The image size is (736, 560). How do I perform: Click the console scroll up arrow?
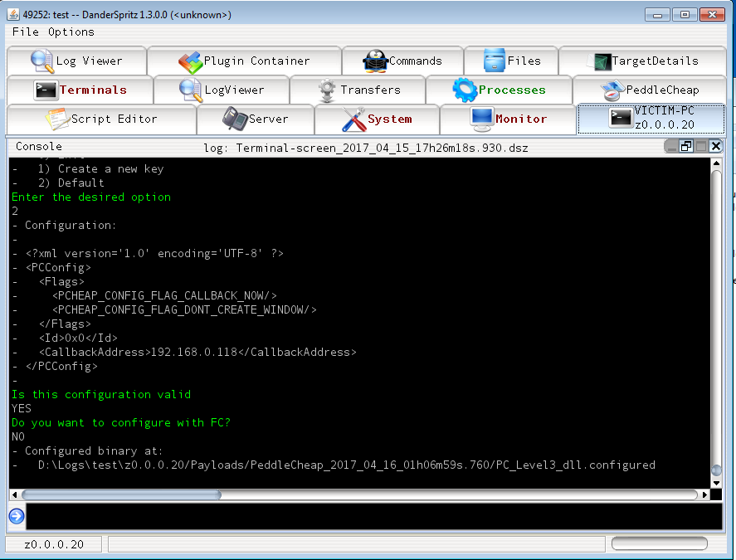[716, 163]
